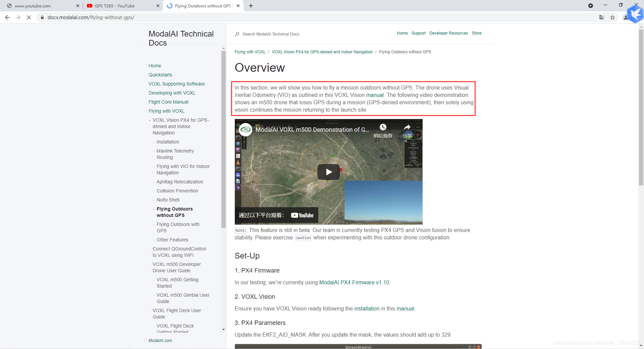Open Quickstarts in sidebar

(160, 75)
